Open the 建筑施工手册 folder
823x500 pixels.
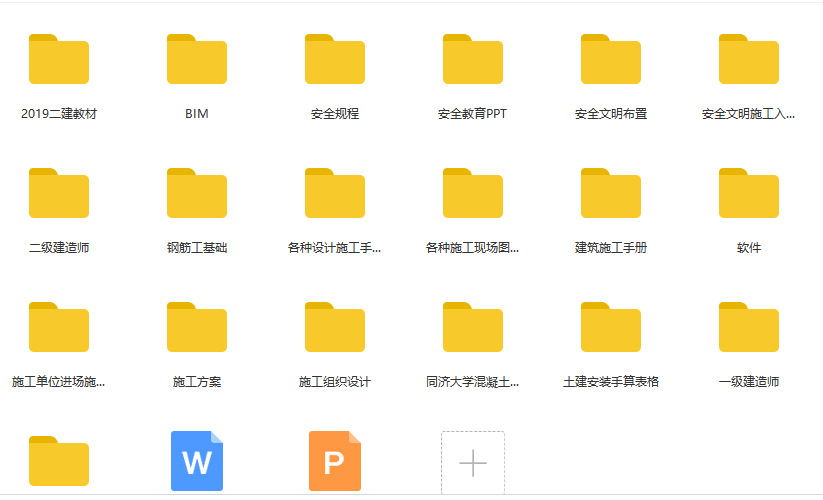(611, 194)
